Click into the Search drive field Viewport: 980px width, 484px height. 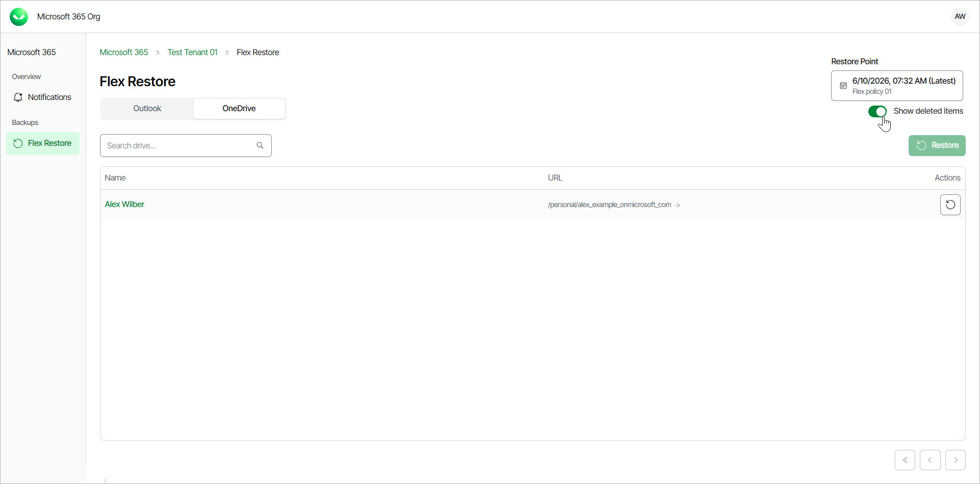[x=186, y=146]
